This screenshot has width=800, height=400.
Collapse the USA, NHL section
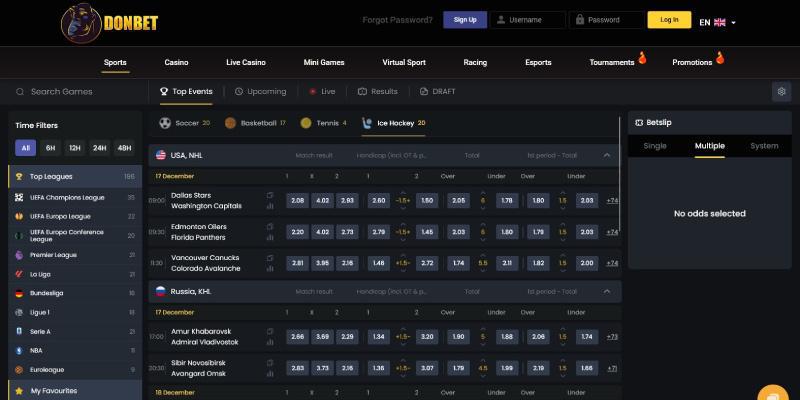[x=606, y=155]
